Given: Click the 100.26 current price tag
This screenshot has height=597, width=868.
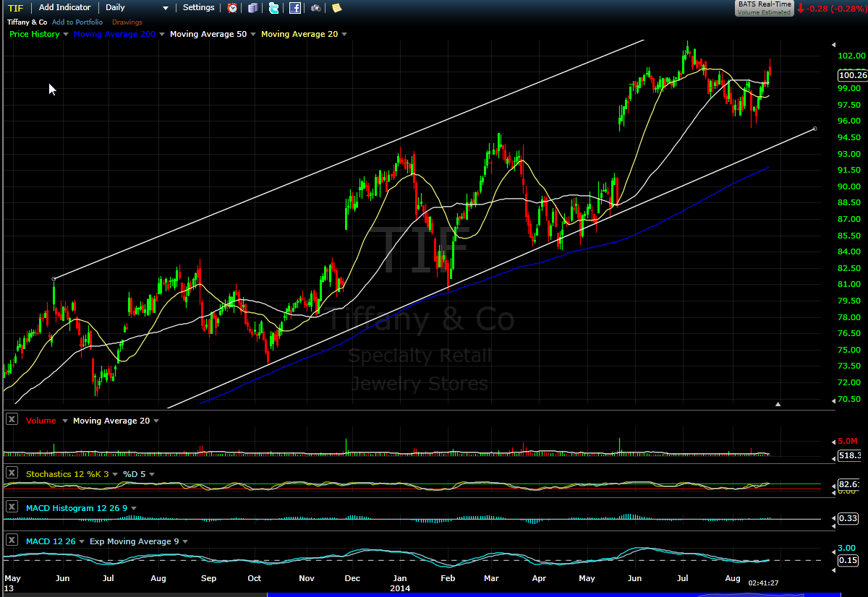Looking at the screenshot, I should tap(851, 74).
